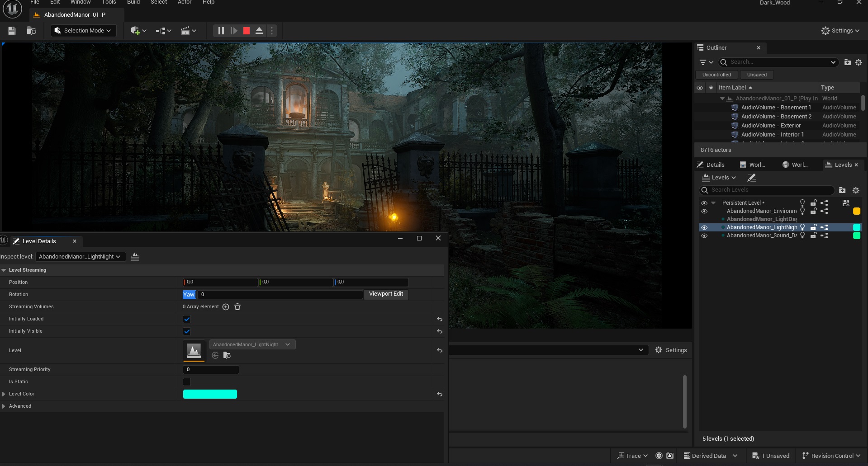The width and height of the screenshot is (868, 466).
Task: Open the top-right Settings dropdown
Action: (x=840, y=31)
